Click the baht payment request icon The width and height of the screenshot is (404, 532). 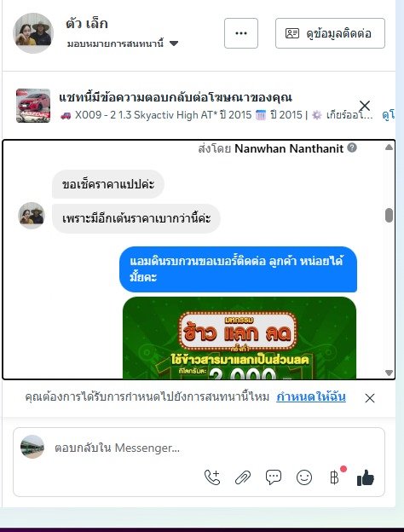(x=334, y=477)
